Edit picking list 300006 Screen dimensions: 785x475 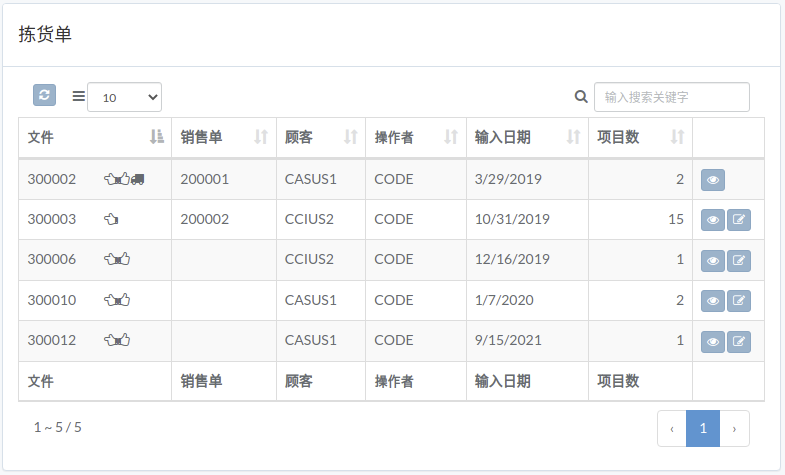pos(738,261)
